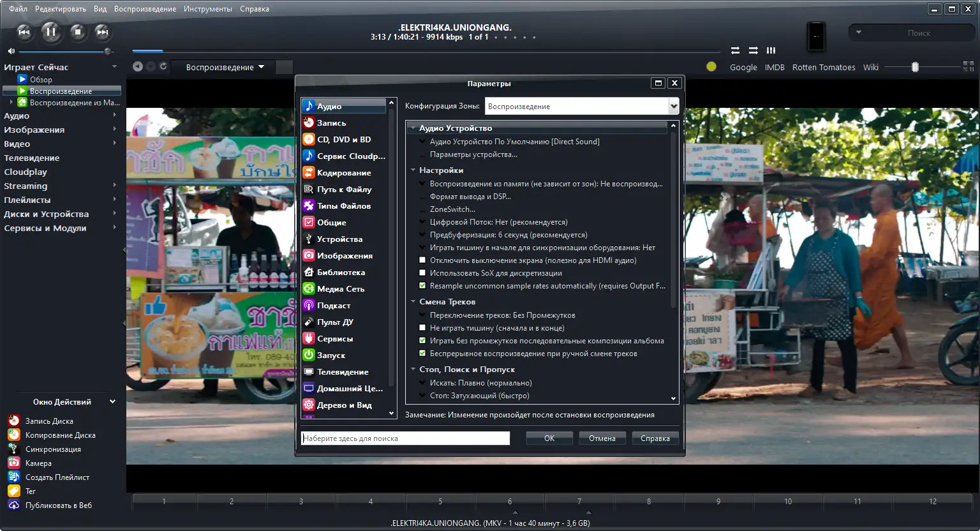Viewport: 980px width, 531px height.
Task: Open Дерево и Вид settings category
Action: click(x=344, y=405)
